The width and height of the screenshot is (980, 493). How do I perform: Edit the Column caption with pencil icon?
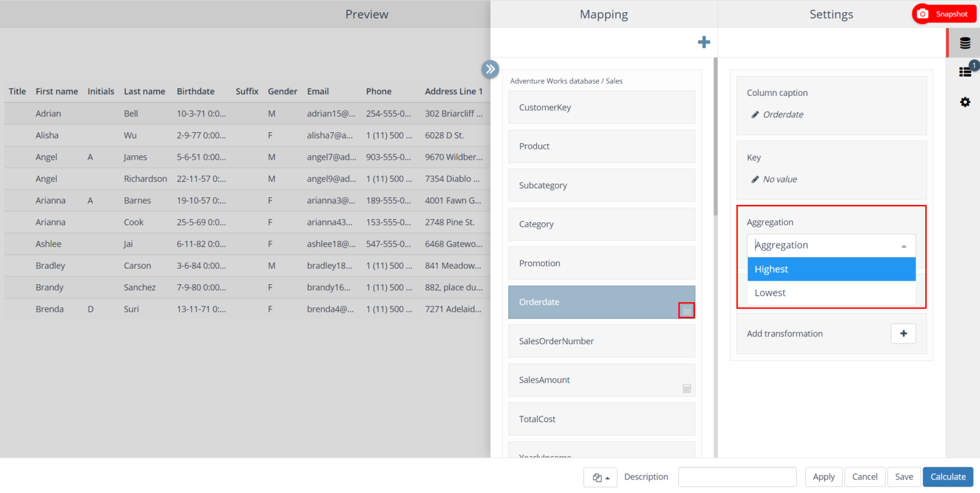pyautogui.click(x=755, y=115)
